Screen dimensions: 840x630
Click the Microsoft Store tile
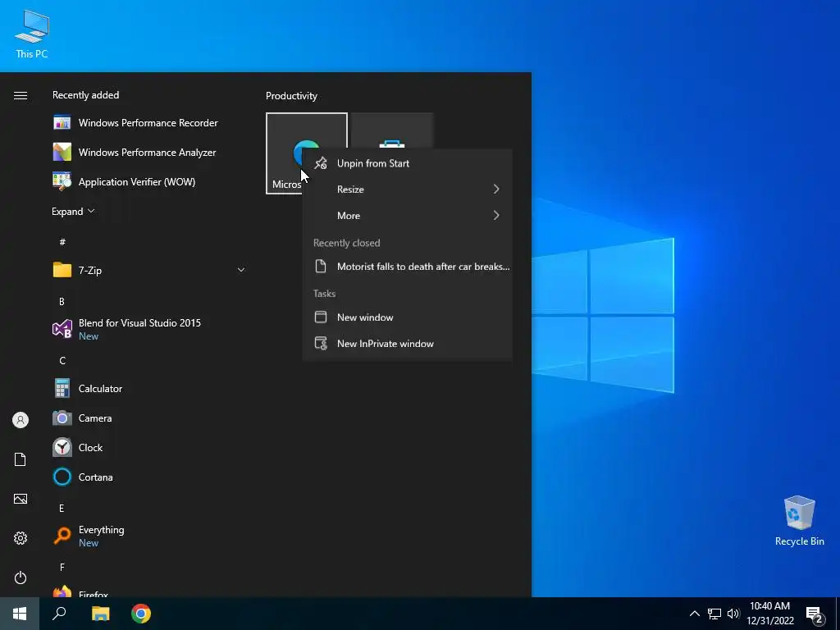[x=391, y=132]
